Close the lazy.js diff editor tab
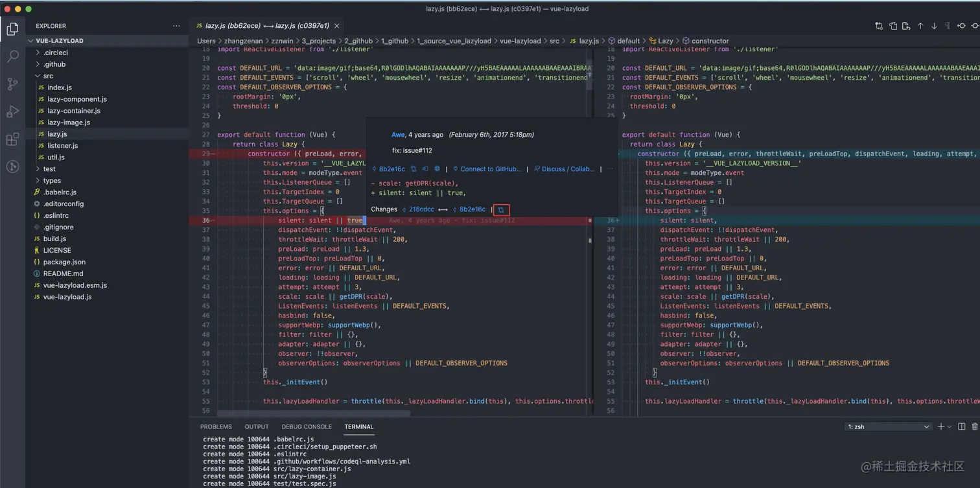The width and height of the screenshot is (980, 488). [x=336, y=26]
